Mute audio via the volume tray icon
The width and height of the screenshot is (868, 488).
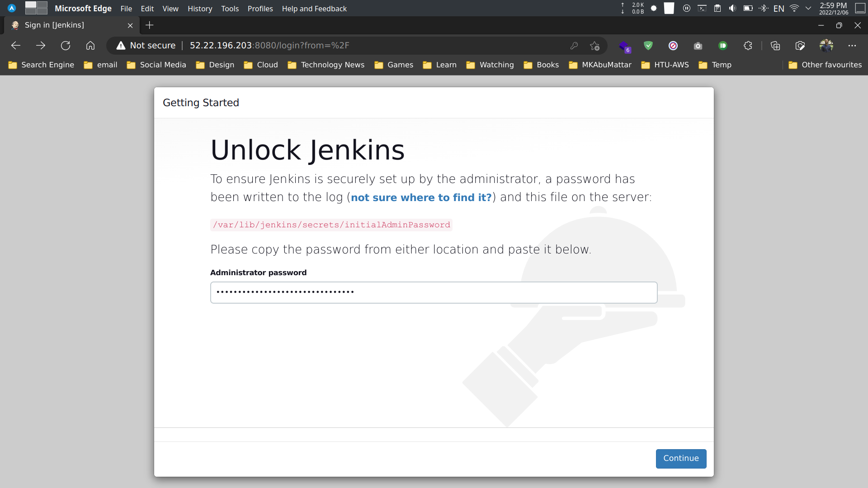click(732, 8)
